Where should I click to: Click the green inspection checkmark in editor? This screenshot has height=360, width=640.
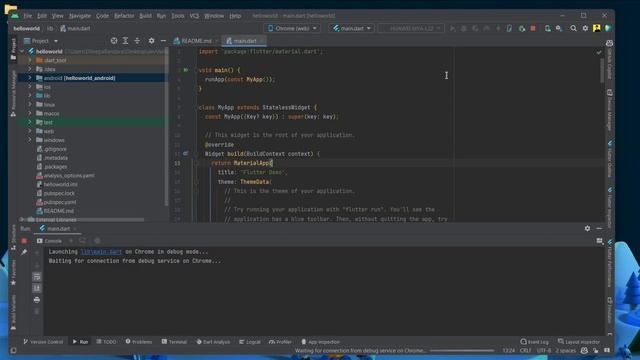coord(599,52)
